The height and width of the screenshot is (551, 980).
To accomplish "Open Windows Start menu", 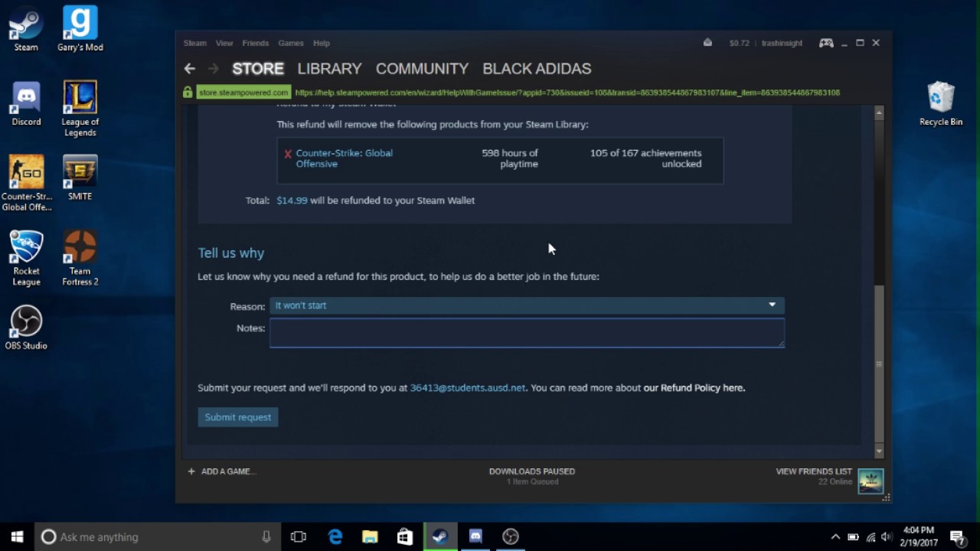I will [17, 536].
